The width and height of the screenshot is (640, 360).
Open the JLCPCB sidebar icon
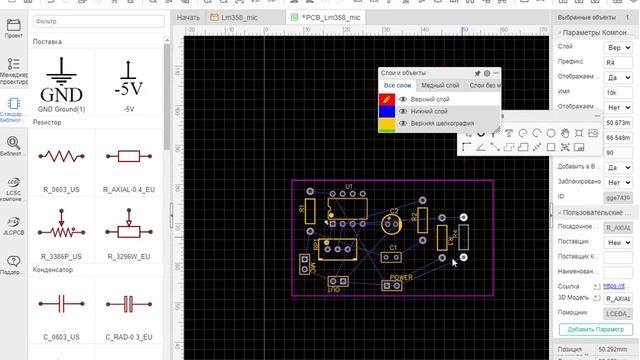[x=13, y=226]
